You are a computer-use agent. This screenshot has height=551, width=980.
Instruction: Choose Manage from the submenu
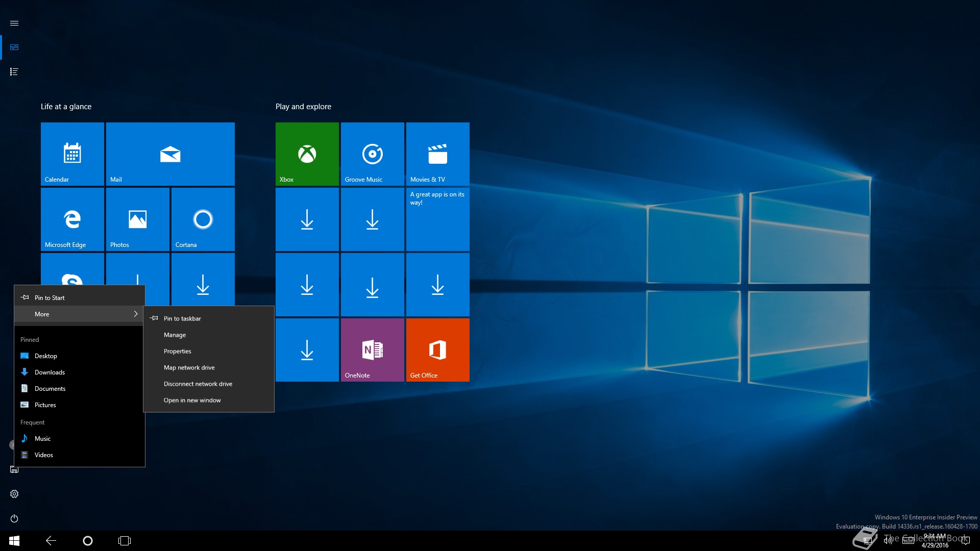click(x=209, y=335)
